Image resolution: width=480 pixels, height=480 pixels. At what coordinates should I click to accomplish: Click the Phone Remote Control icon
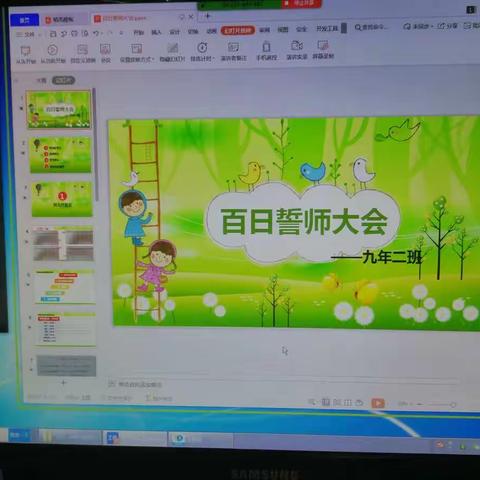266,47
